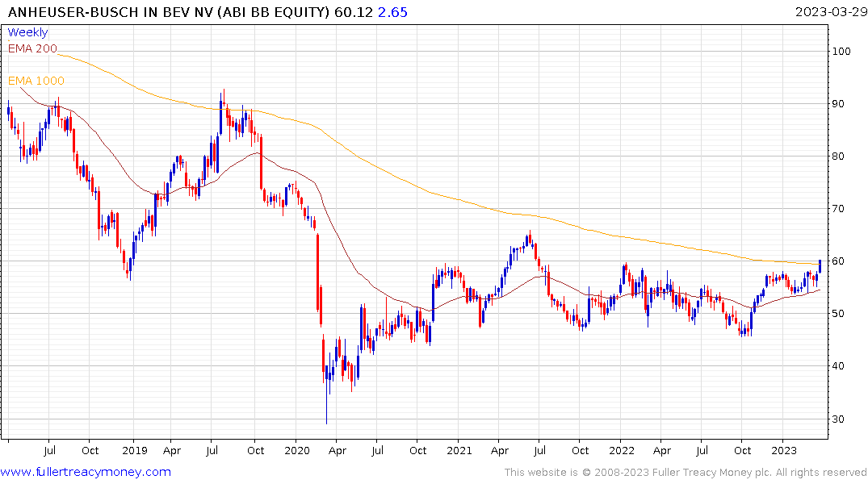Click the 'EMA 1000' legend label

click(x=36, y=81)
